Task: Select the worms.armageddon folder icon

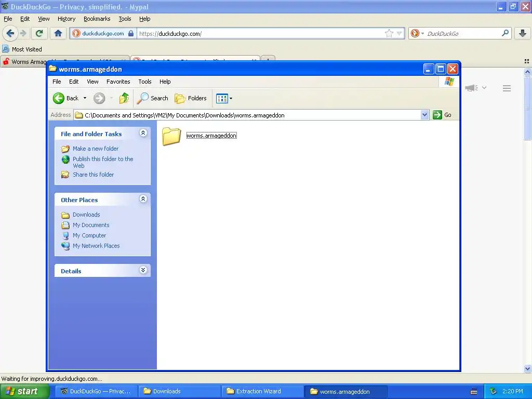Action: pos(171,137)
